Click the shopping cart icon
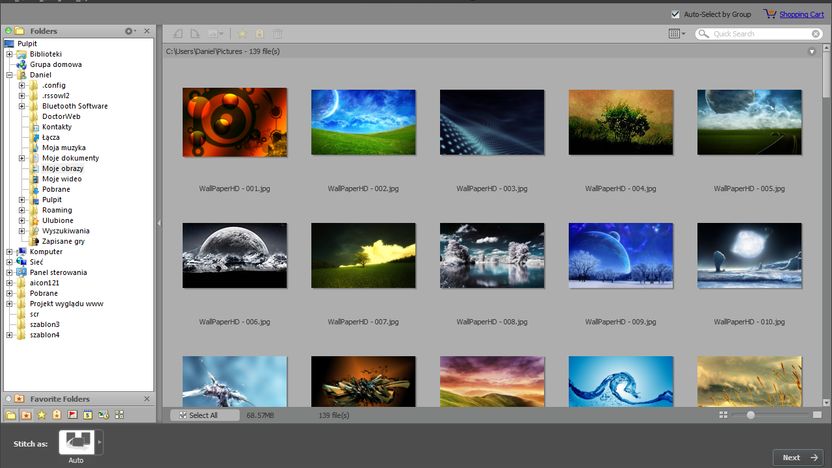Image resolution: width=832 pixels, height=468 pixels. (x=769, y=14)
